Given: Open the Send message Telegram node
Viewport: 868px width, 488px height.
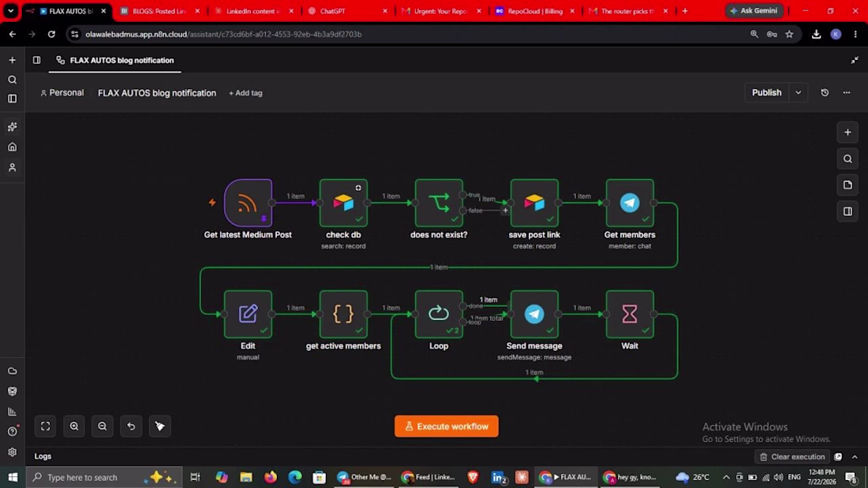Looking at the screenshot, I should [x=534, y=315].
